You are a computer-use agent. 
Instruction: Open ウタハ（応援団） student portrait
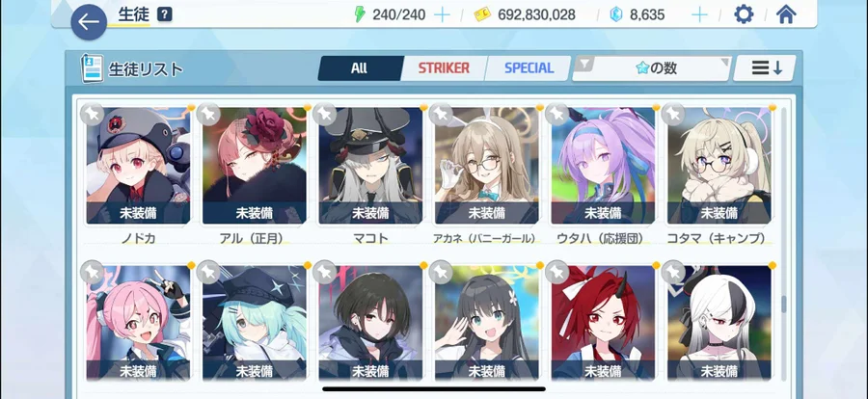pyautogui.click(x=603, y=166)
